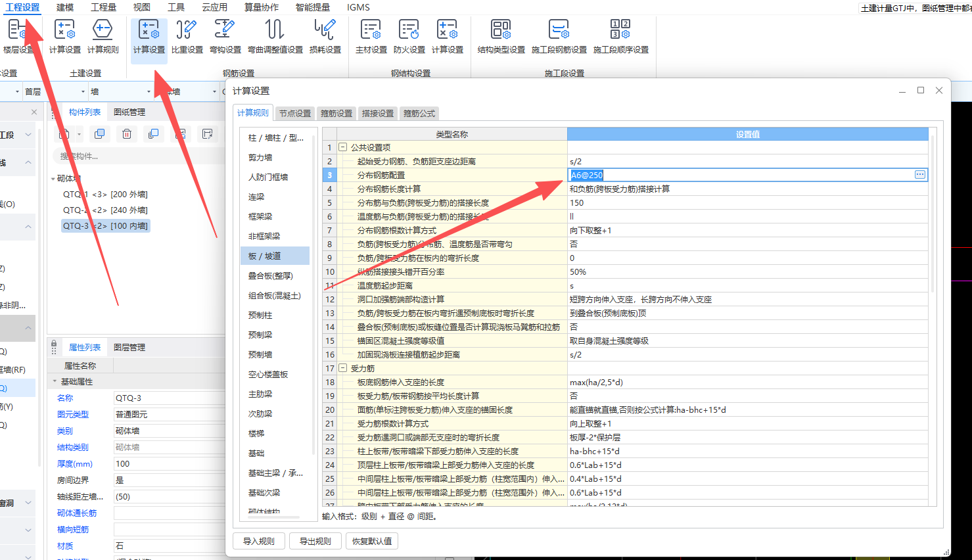
Task: Expand the 窗洞 navigation section chevron
Action: pyautogui.click(x=28, y=503)
